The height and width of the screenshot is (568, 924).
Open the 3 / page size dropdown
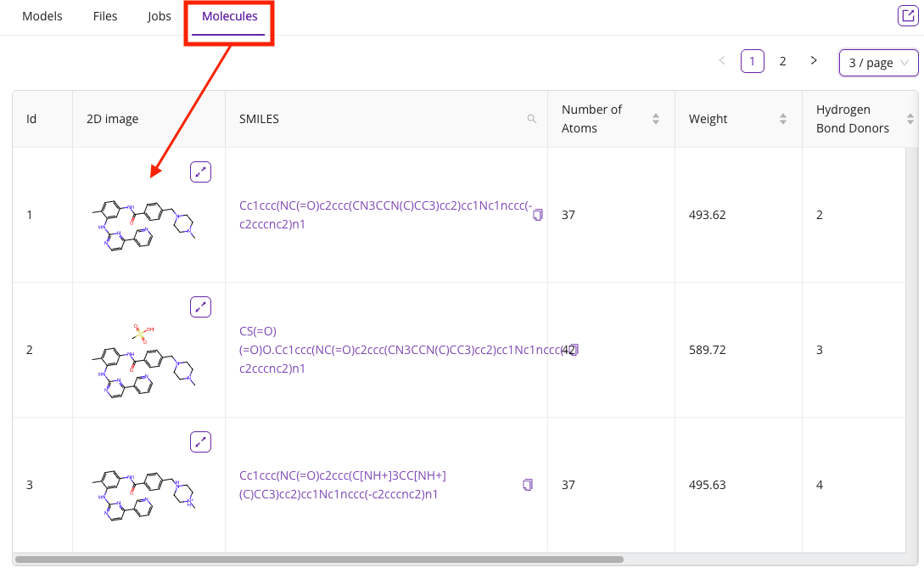pyautogui.click(x=878, y=63)
